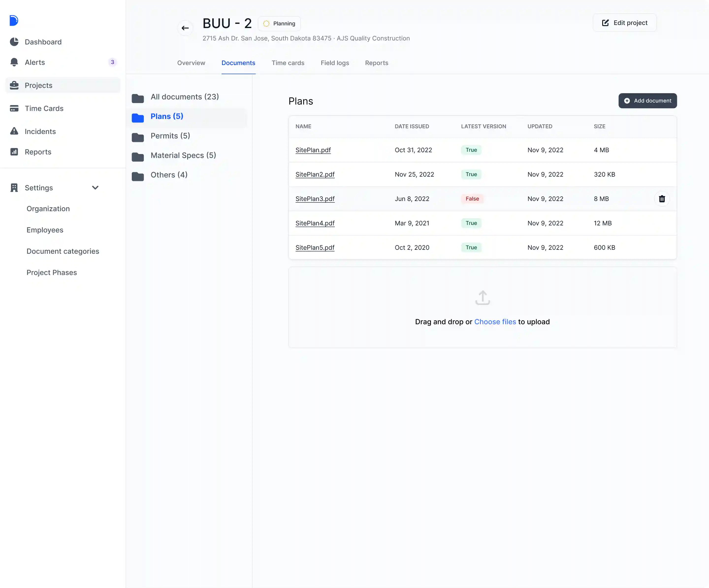Click the upload arrow icon in drop zone
The width and height of the screenshot is (709, 588).
click(x=483, y=298)
